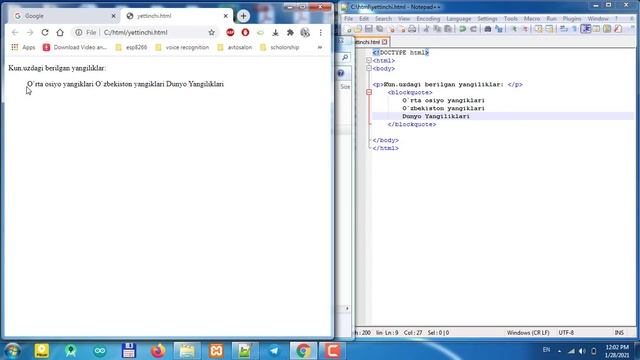640x360 pixels.
Task: Click the download extension arrow icon in Chrome
Action: coord(276,32)
